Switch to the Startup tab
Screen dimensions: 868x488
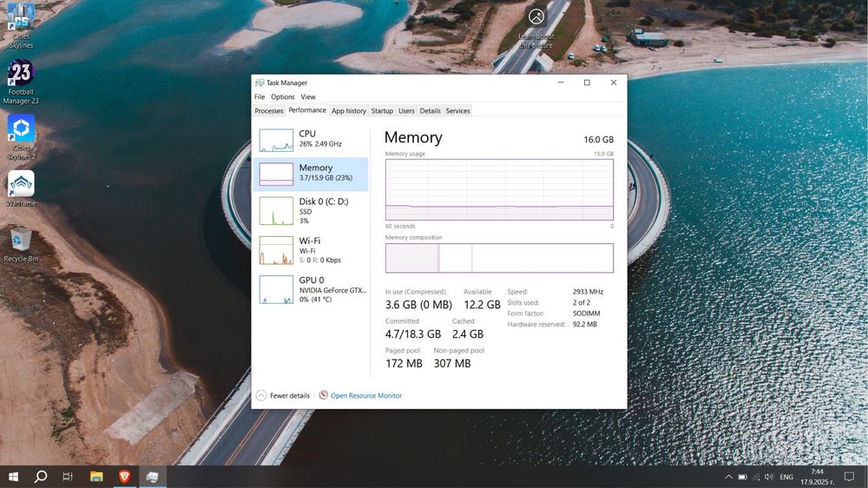point(382,111)
